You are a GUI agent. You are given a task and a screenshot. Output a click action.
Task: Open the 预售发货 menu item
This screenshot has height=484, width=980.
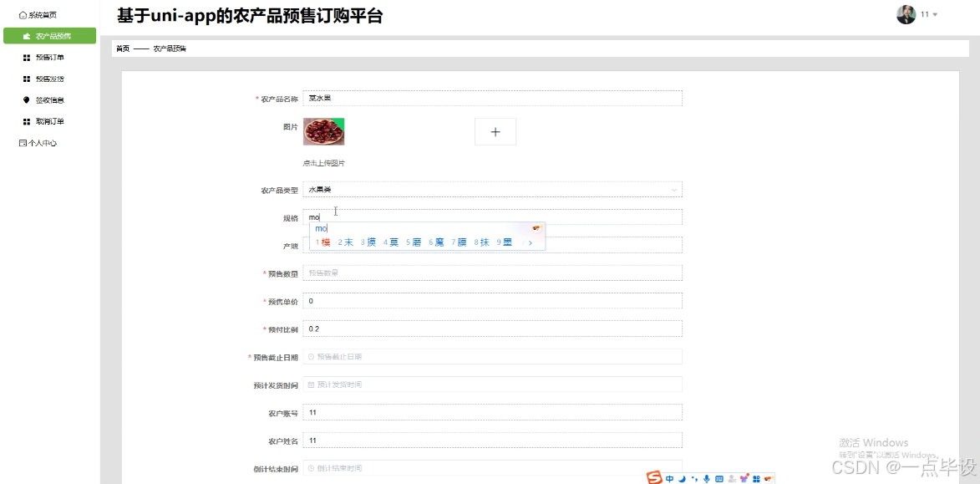pos(26,78)
